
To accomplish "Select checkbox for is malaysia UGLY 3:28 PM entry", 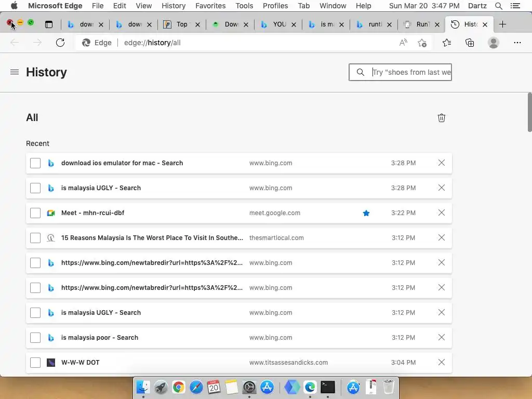I will pos(35,188).
